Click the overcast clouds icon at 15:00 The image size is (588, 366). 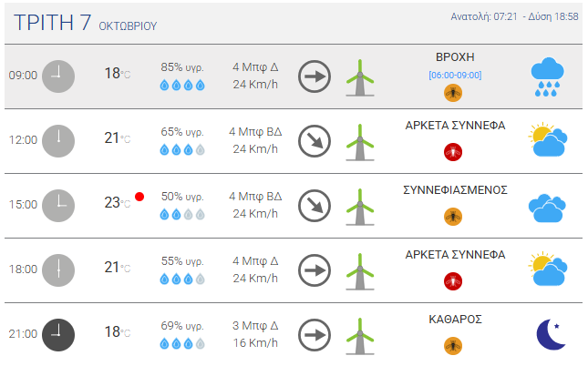(x=547, y=207)
